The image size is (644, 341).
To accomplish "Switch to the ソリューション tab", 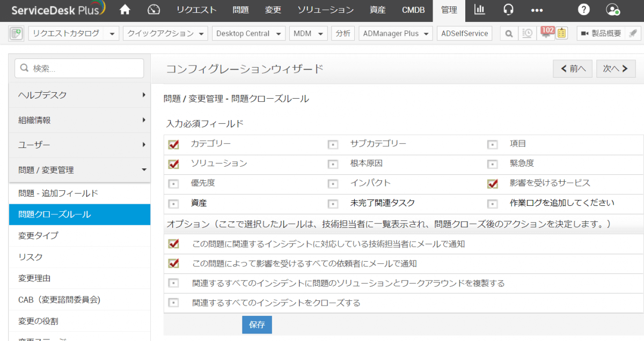I will click(x=326, y=10).
